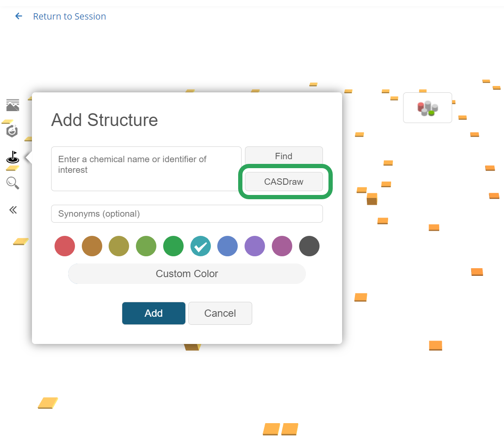Pick the lavender purple color swatch

pos(255,246)
